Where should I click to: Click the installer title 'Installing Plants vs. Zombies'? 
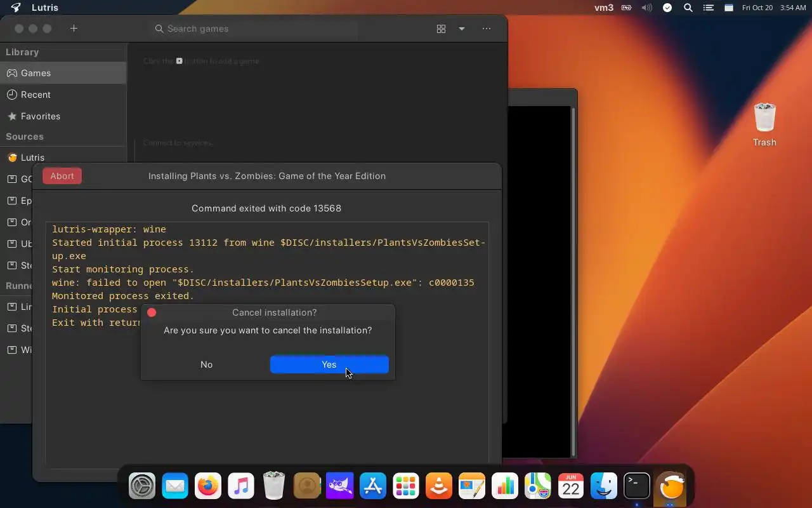coord(267,176)
